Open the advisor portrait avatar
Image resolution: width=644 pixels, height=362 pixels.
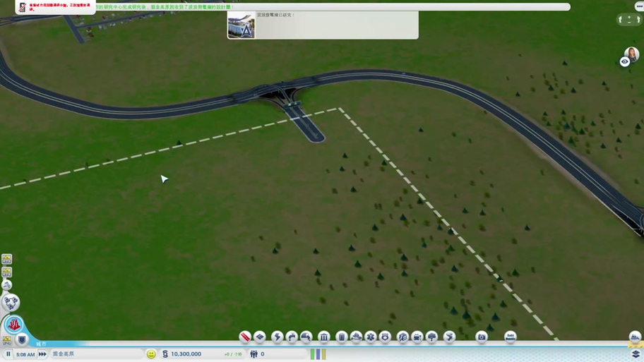[x=632, y=54]
